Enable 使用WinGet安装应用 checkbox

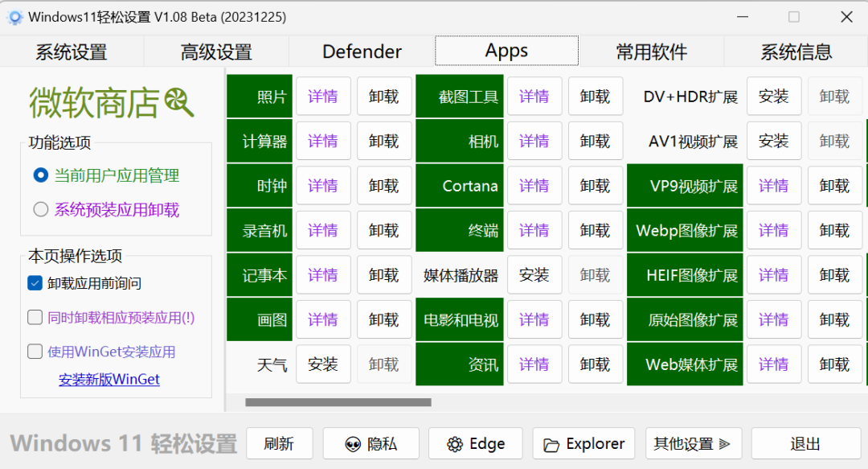[x=35, y=352]
